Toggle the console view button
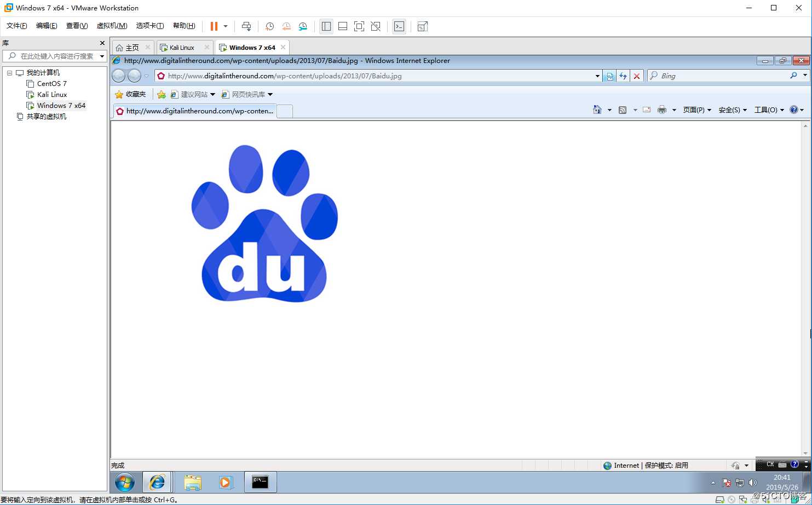The width and height of the screenshot is (812, 505). [399, 26]
